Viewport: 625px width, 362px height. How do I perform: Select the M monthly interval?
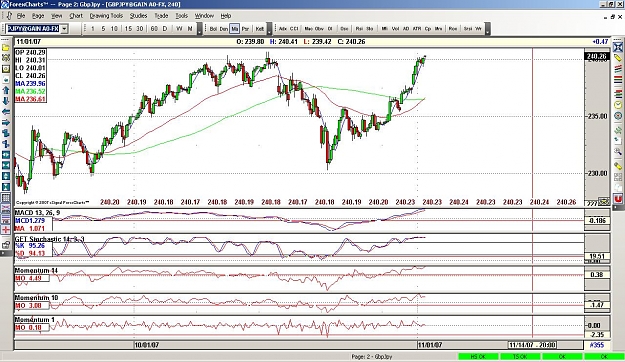(x=190, y=29)
